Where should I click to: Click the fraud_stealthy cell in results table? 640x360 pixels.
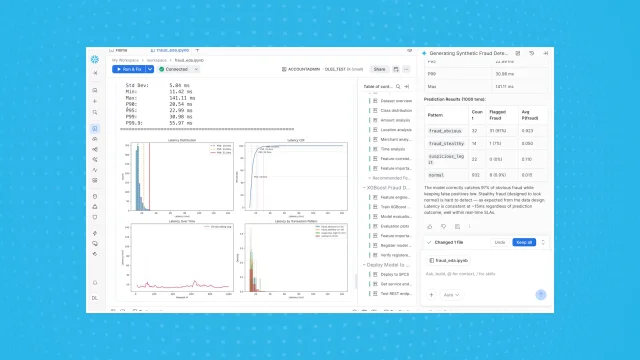446,144
